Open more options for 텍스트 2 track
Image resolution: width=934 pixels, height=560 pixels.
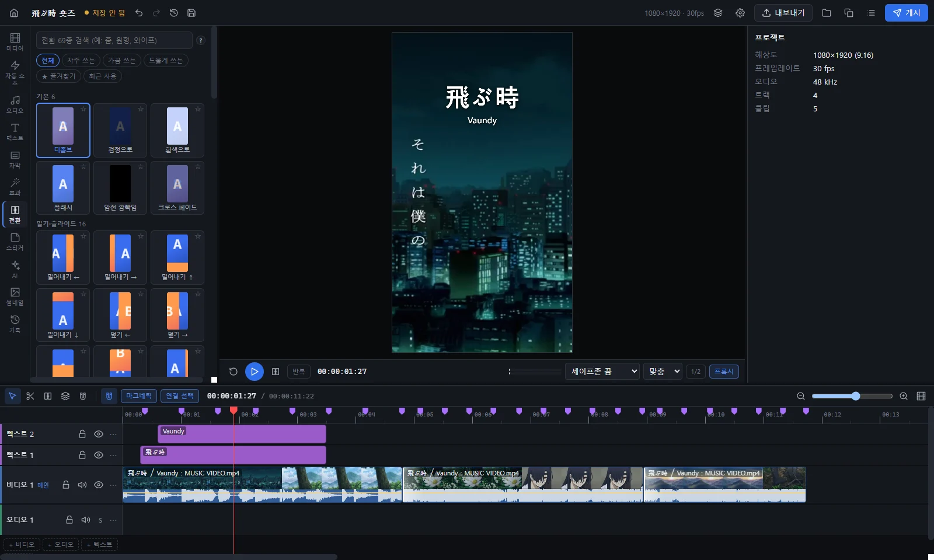coord(113,434)
